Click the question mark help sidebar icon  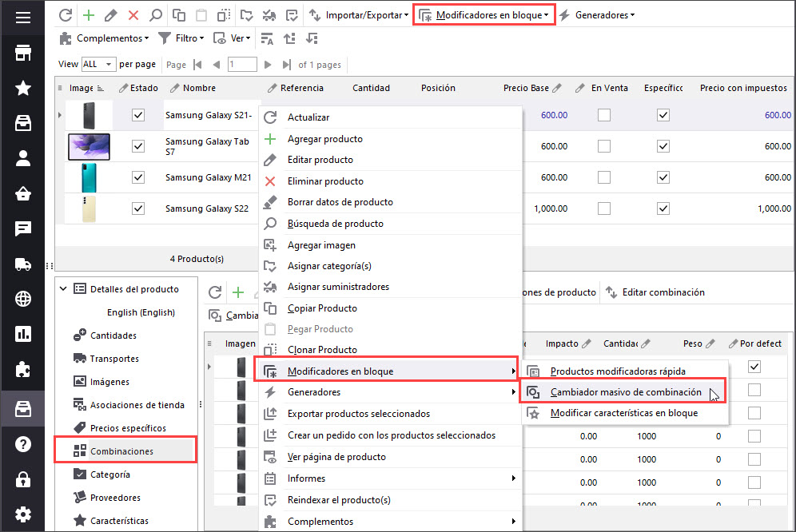click(x=23, y=444)
